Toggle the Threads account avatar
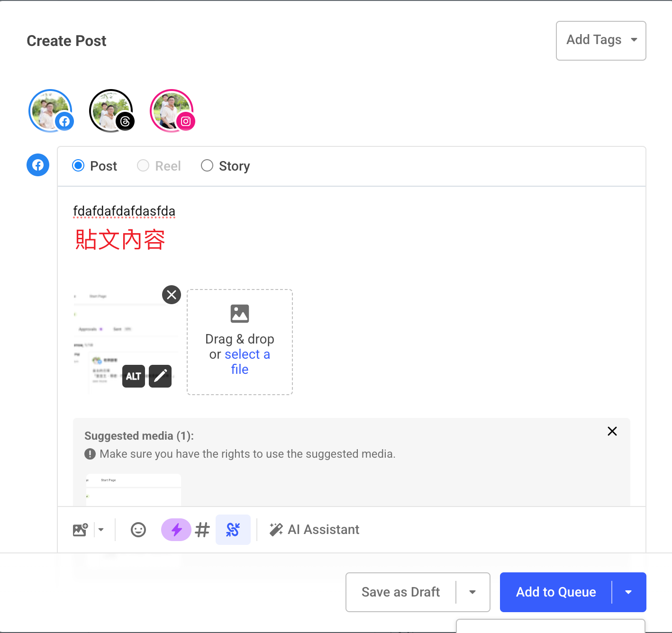This screenshot has height=633, width=672. click(111, 111)
